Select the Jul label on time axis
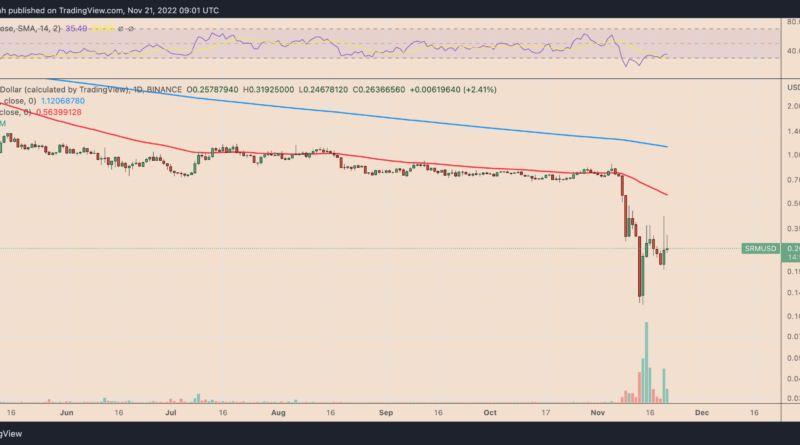 tap(170, 411)
